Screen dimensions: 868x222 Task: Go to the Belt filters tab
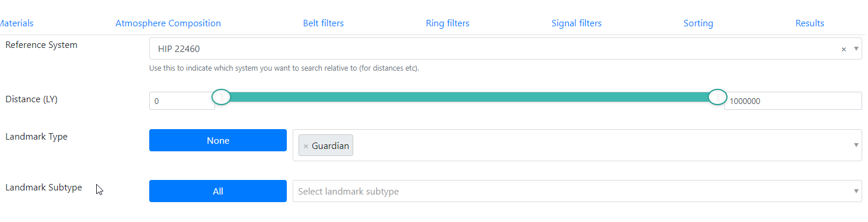click(324, 23)
